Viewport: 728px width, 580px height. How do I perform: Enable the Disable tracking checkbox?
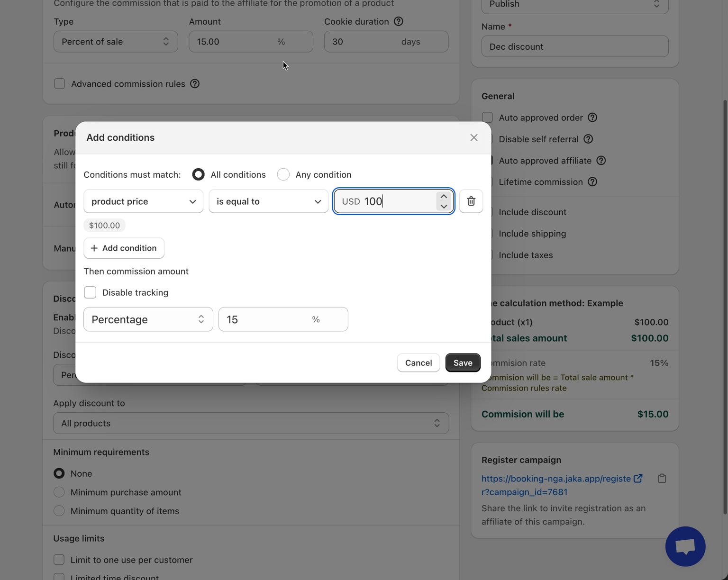90,292
